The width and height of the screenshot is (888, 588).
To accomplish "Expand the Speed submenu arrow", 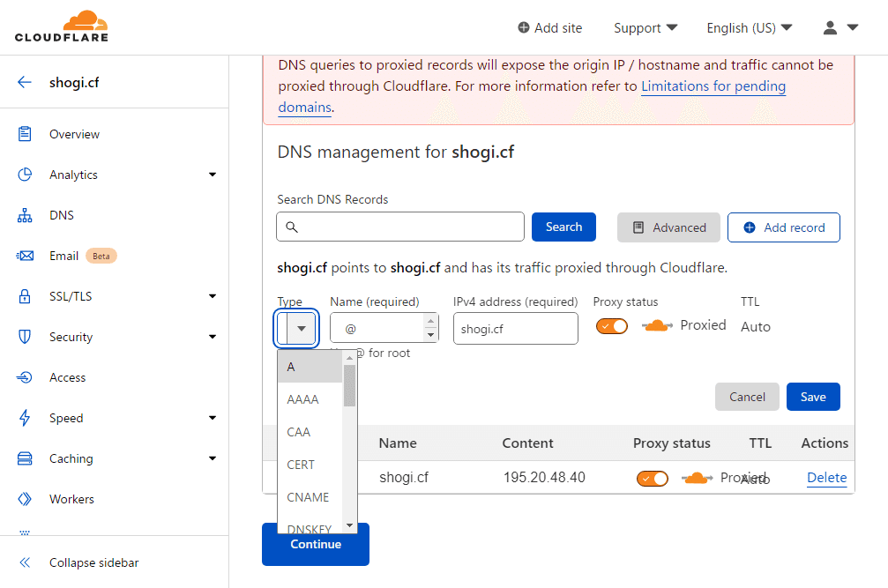I will click(x=213, y=418).
